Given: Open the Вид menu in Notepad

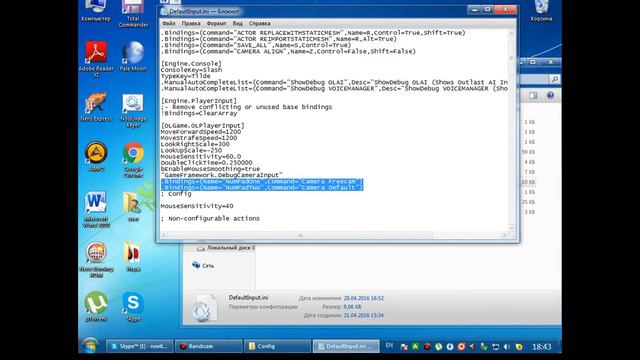Looking at the screenshot, I should [x=238, y=24].
